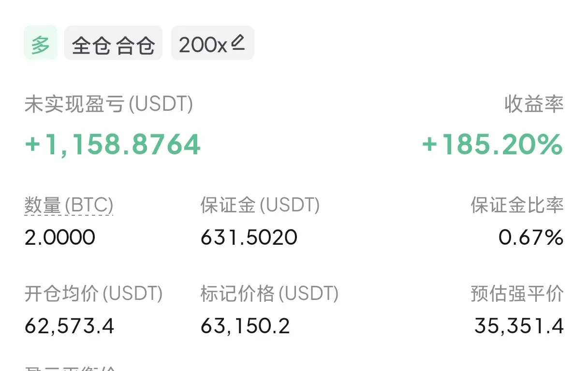Tap the 预估强平价 label
This screenshot has height=371, width=588.
517,294
